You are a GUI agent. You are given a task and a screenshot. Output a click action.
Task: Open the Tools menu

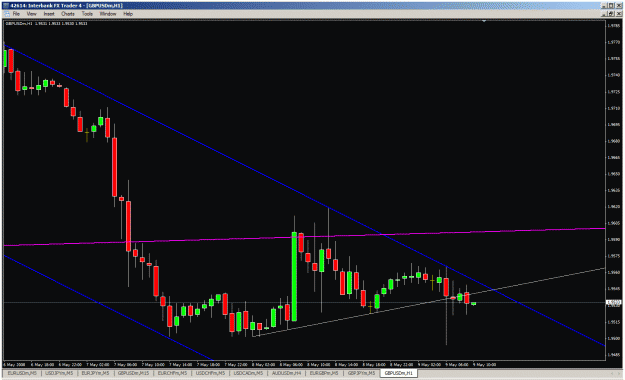click(87, 14)
